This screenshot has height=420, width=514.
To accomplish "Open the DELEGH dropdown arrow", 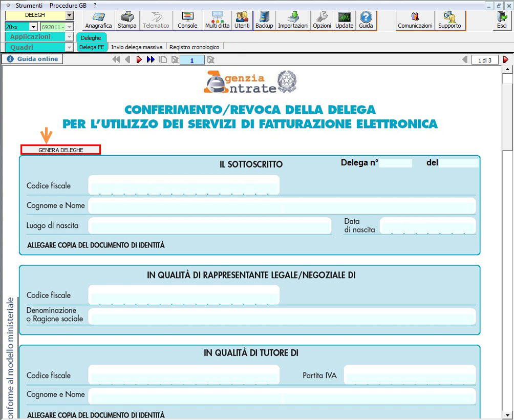I will (69, 15).
